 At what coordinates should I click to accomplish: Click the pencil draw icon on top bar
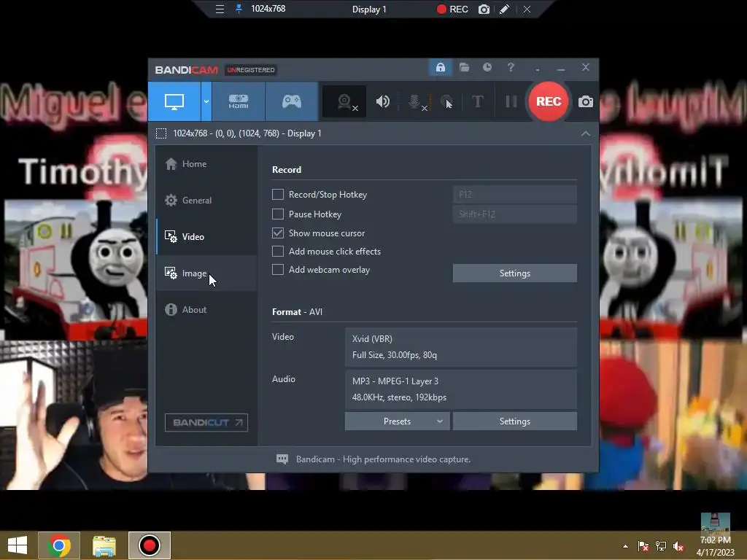(x=505, y=9)
